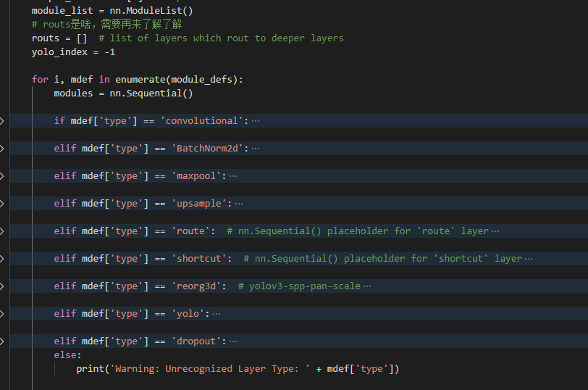Unfold the 'maxpool' elif block arrow
The height and width of the screenshot is (390, 588).
2,176
